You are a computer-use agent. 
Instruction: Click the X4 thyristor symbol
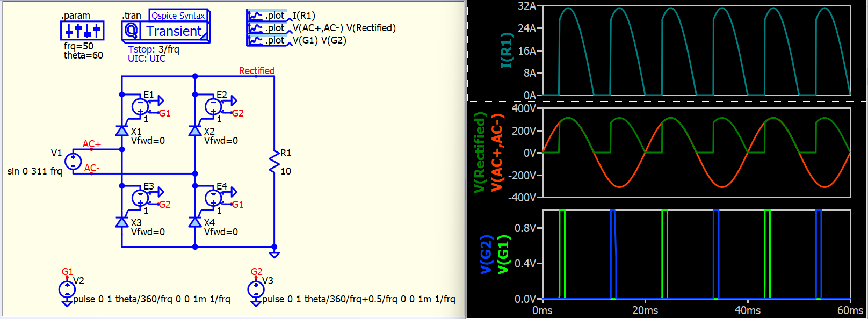[195, 222]
